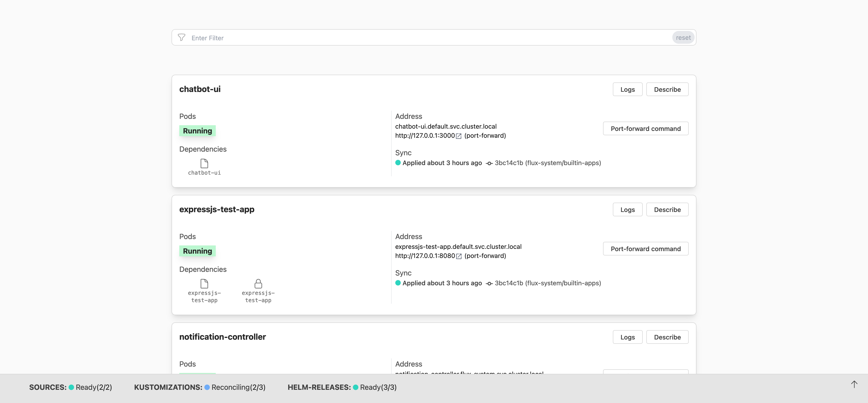Open the external link icon next to expressjs-test-app URL
868x403 pixels.
tap(459, 256)
